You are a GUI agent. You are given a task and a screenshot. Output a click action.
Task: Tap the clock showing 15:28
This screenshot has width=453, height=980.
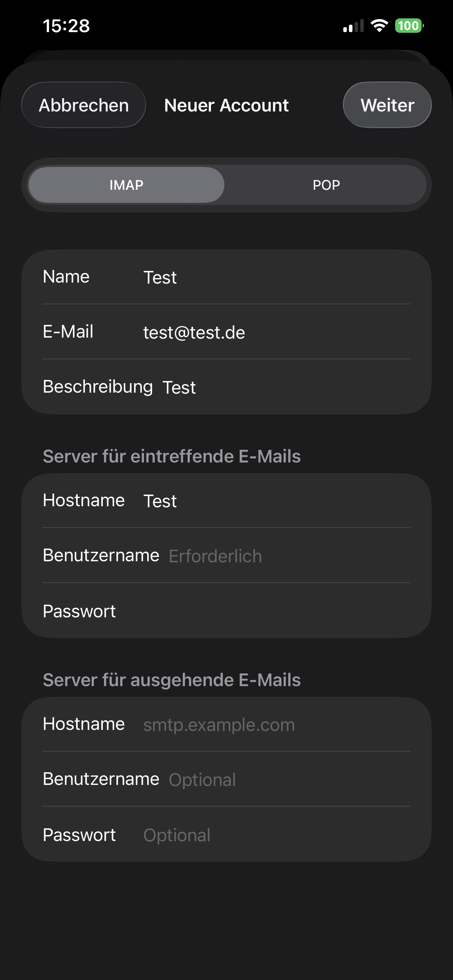[66, 26]
